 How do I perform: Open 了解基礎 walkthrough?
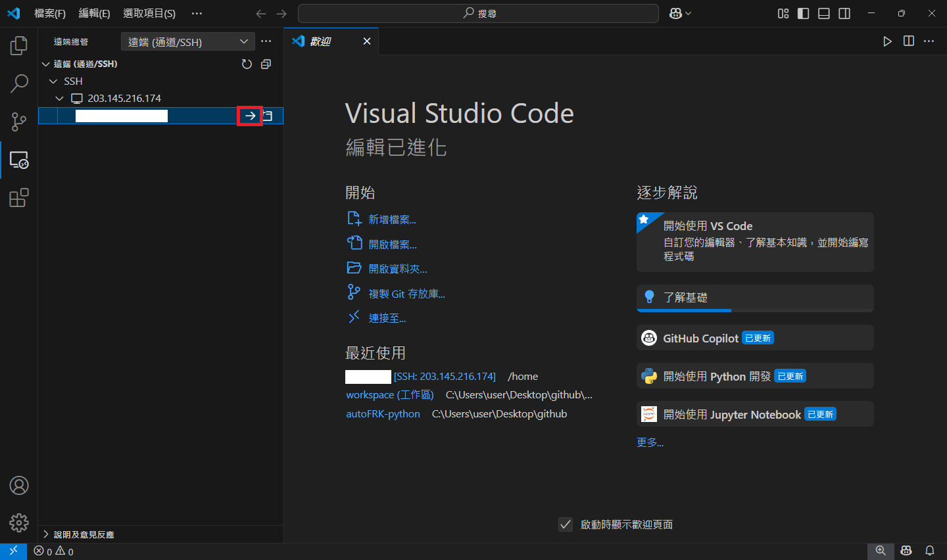tap(755, 298)
